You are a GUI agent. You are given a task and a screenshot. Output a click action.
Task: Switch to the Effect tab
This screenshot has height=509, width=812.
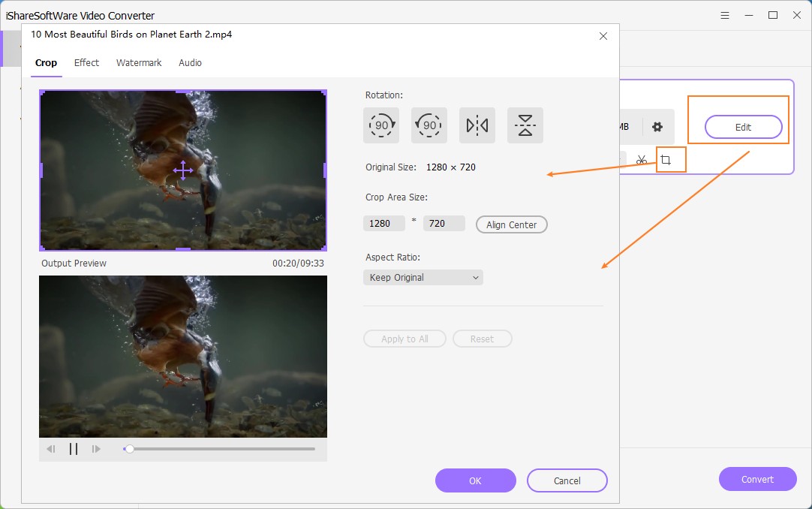click(x=86, y=63)
